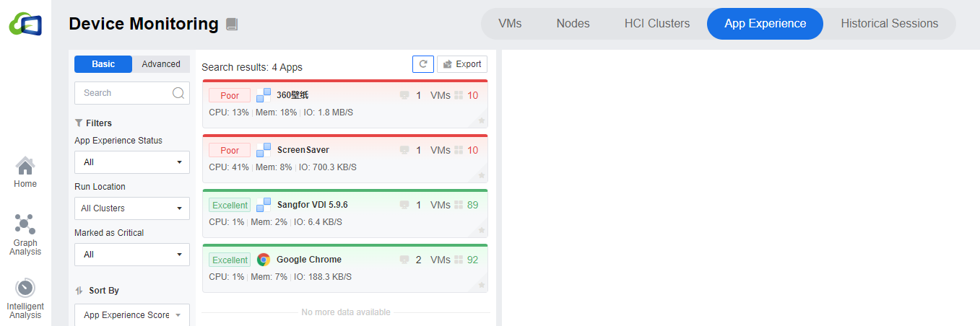Click the star on Sangfor VDI card

coord(482,231)
